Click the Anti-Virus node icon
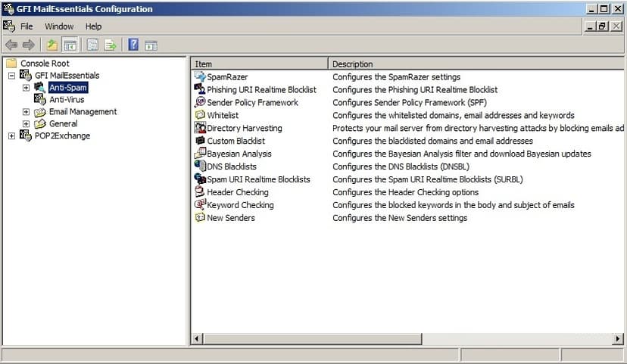Viewport: 627px width, 364px height. pos(40,99)
